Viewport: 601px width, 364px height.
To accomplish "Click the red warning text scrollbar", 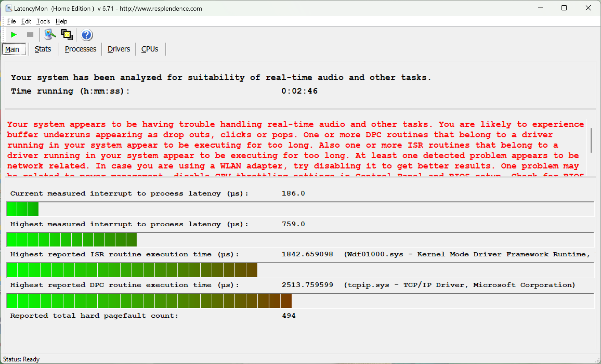I will (591, 141).
